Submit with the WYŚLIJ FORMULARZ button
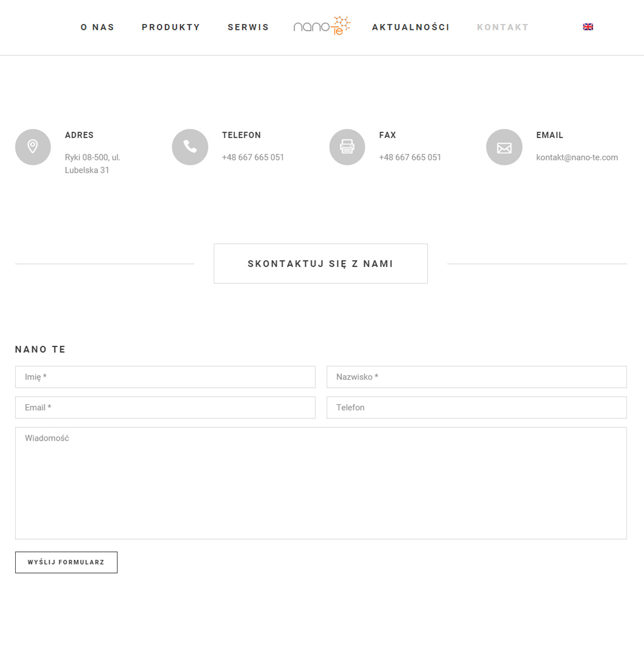 click(x=66, y=562)
